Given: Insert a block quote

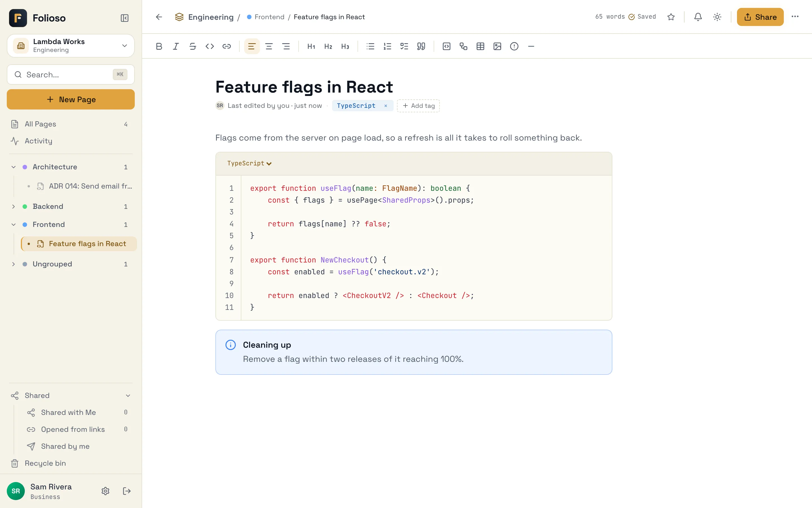Looking at the screenshot, I should tap(421, 46).
